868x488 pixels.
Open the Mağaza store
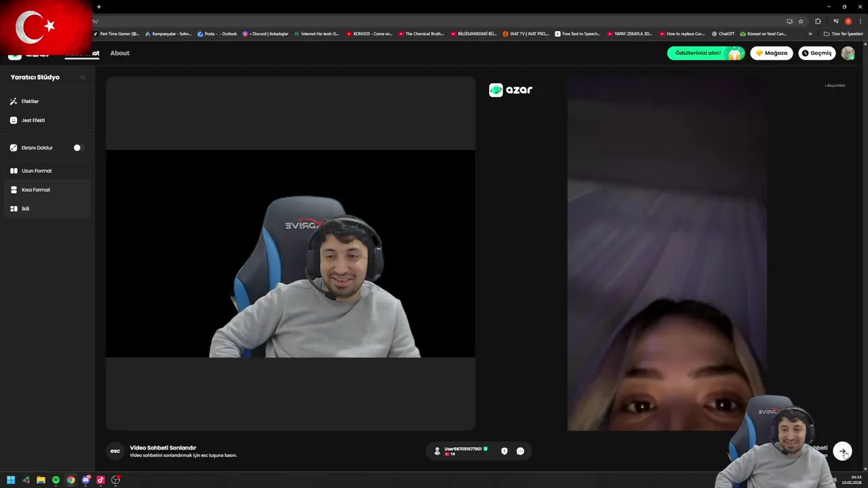click(x=772, y=53)
